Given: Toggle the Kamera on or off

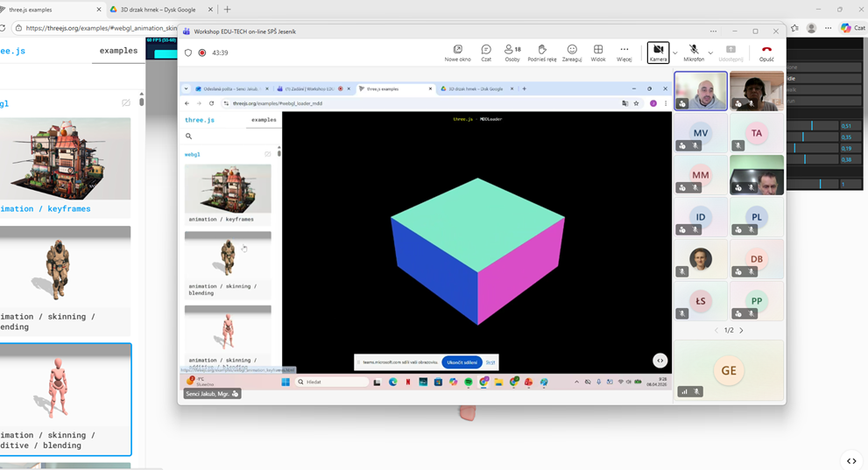Looking at the screenshot, I should pyautogui.click(x=658, y=53).
